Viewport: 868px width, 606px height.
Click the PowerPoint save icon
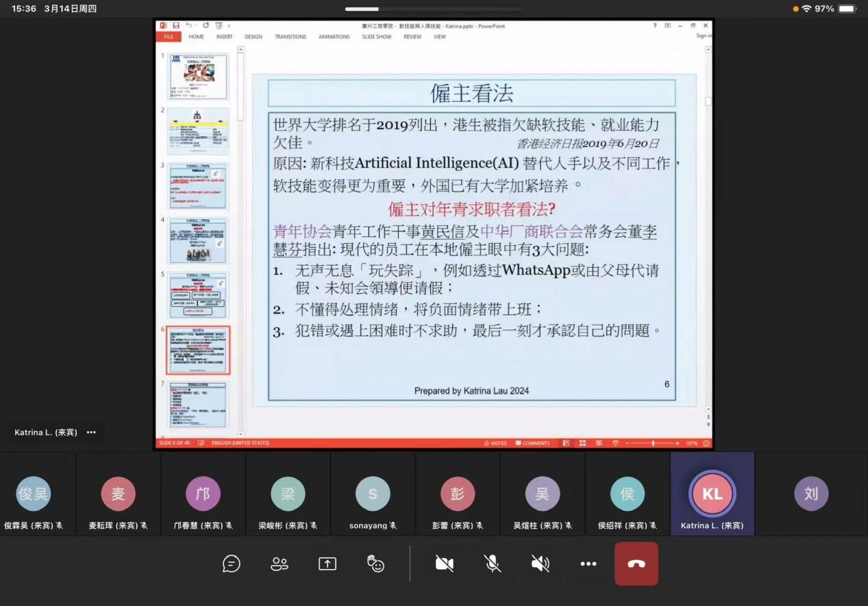tap(176, 26)
